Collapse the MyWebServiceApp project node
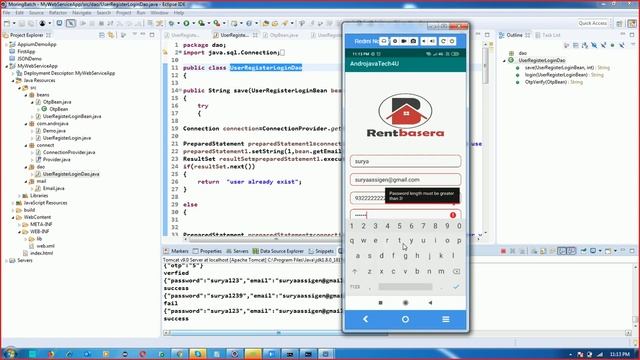640x360 pixels. (7, 66)
